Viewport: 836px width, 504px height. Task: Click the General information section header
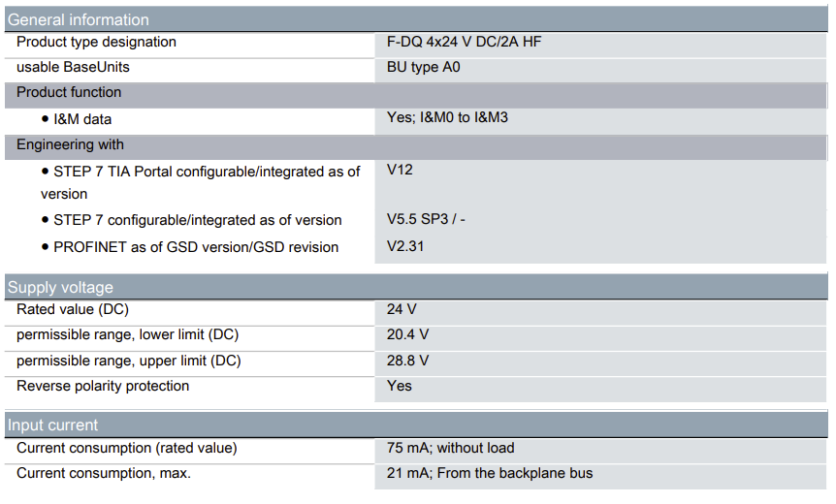click(79, 19)
